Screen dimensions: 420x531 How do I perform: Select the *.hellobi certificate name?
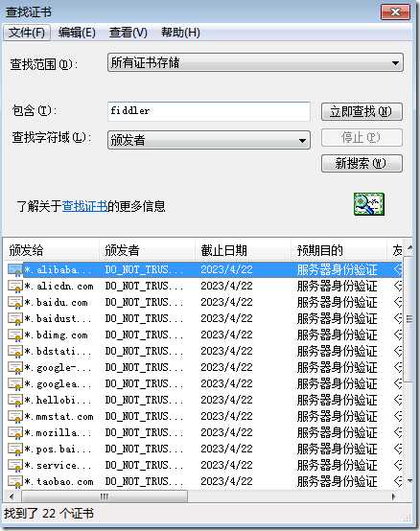58,400
